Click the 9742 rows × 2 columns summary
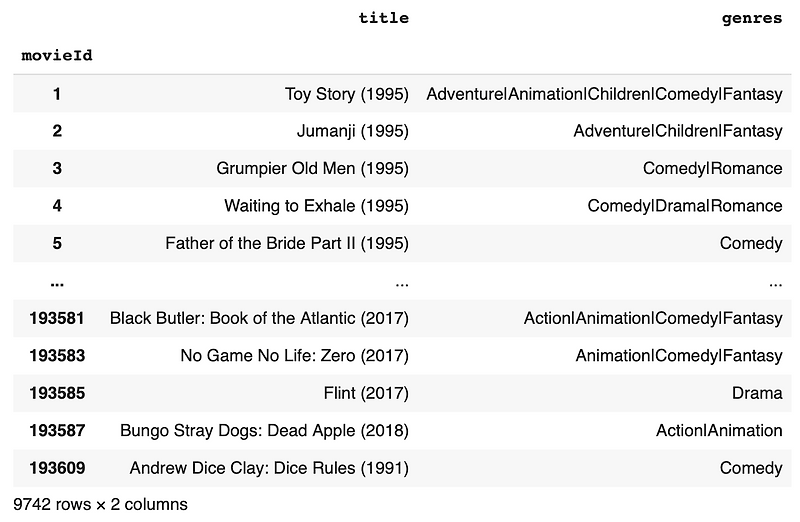Screen dimensions: 800x522 pyautogui.click(x=101, y=505)
